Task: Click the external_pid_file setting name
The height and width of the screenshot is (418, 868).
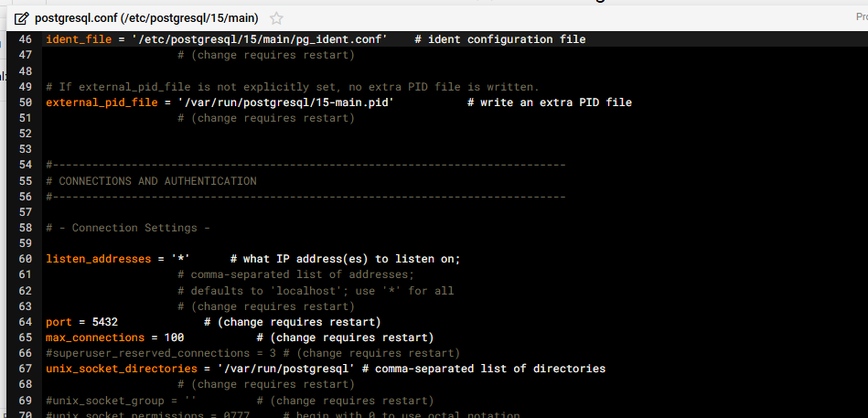Action: click(101, 102)
